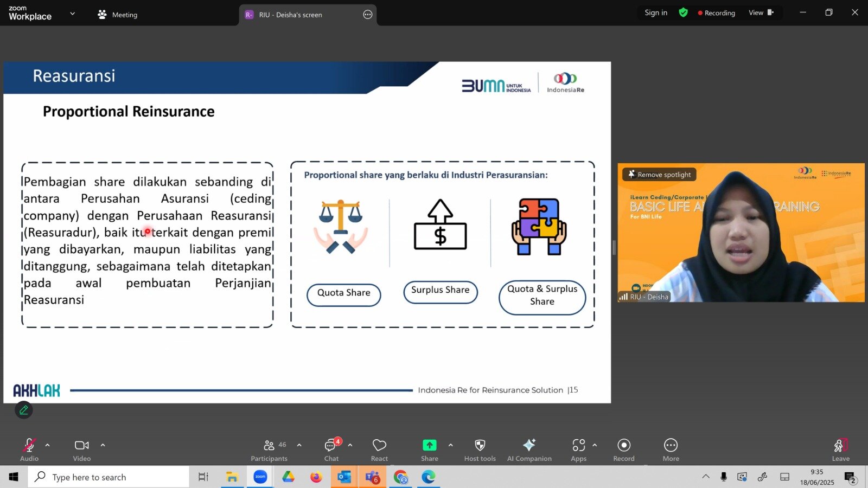Open the View layout menu
The image size is (868, 488).
point(761,12)
